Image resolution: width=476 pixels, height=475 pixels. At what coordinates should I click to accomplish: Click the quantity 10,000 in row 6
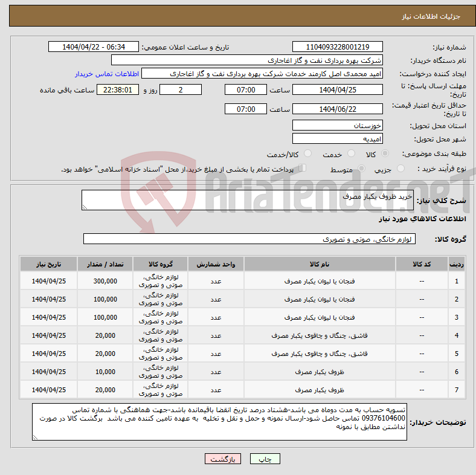pyautogui.click(x=105, y=372)
